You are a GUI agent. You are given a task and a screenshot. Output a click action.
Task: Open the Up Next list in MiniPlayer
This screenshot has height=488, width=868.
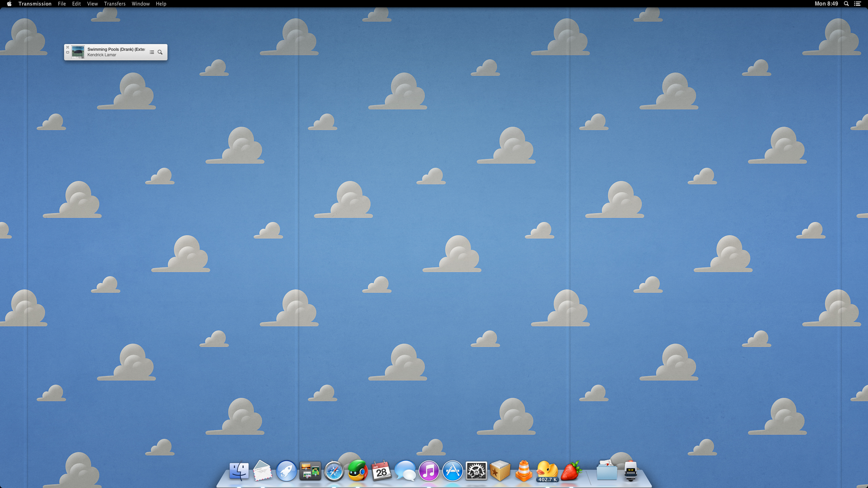tap(152, 52)
